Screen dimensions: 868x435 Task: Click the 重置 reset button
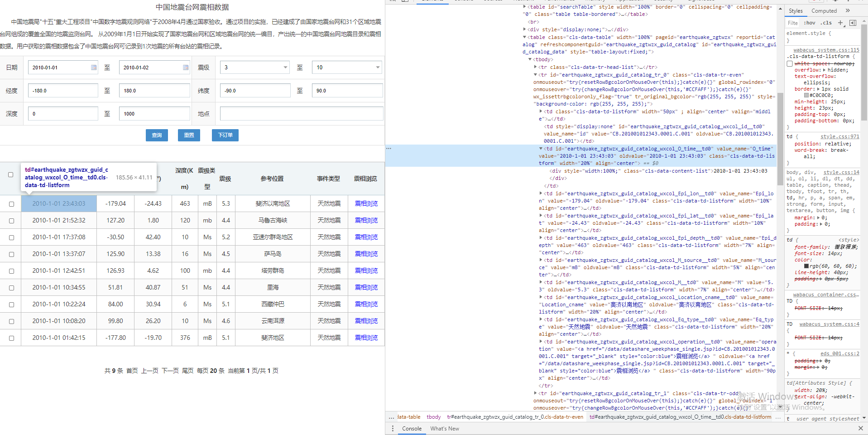(x=189, y=135)
